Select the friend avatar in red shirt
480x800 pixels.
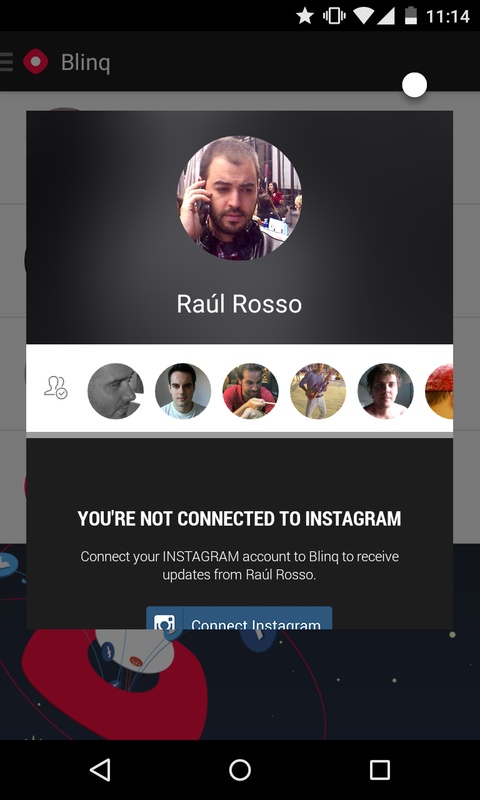click(x=250, y=391)
